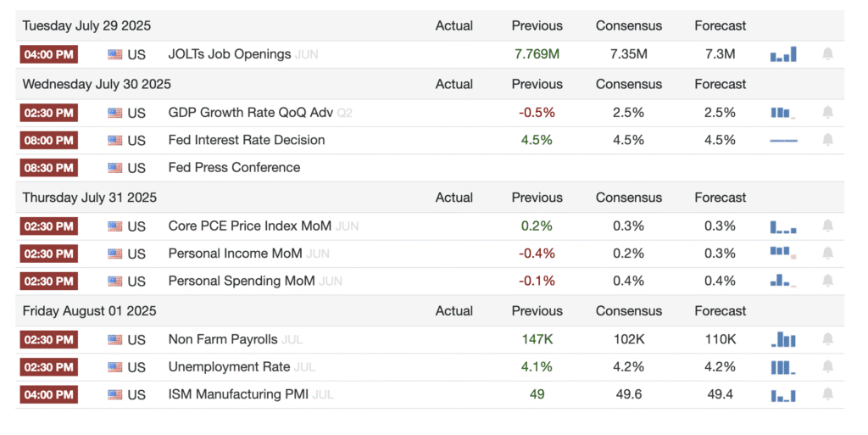Open the Personal Spending MoM mini chart
This screenshot has width=868, height=435.
783,281
